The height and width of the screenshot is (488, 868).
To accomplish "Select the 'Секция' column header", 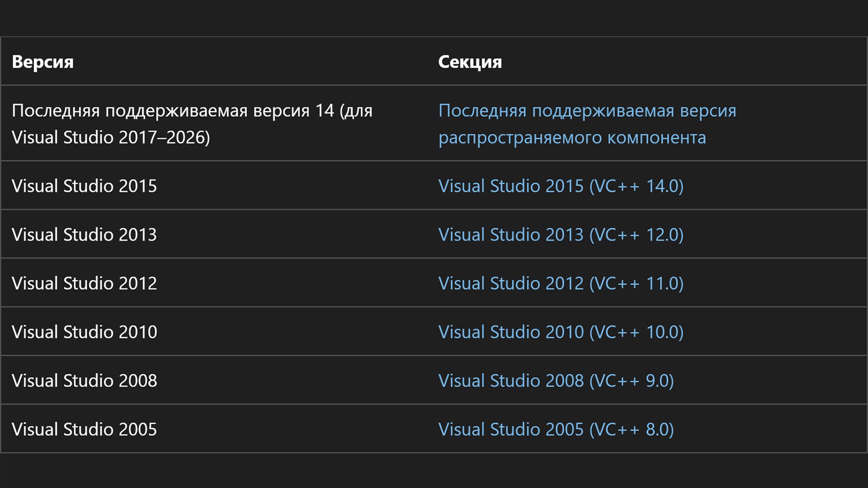I will click(469, 62).
